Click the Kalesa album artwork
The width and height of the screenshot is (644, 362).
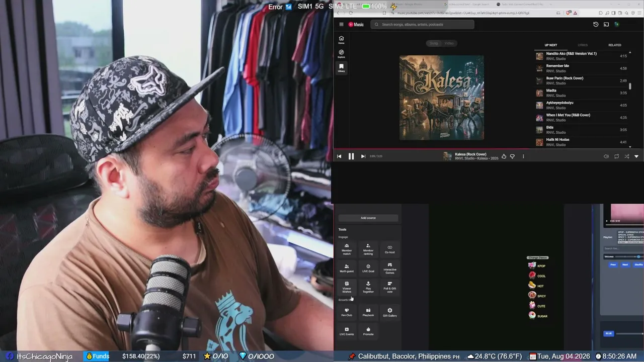(442, 98)
